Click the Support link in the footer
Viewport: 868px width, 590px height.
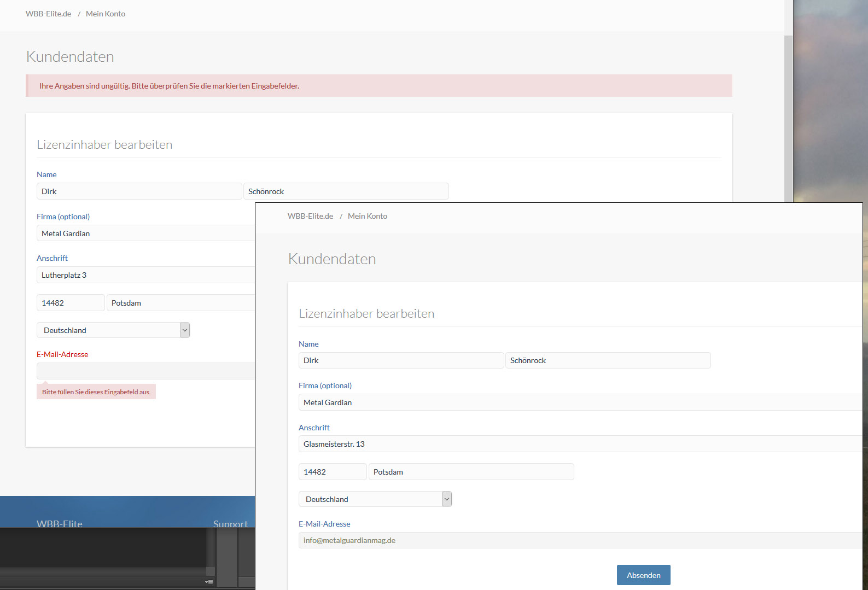(230, 523)
